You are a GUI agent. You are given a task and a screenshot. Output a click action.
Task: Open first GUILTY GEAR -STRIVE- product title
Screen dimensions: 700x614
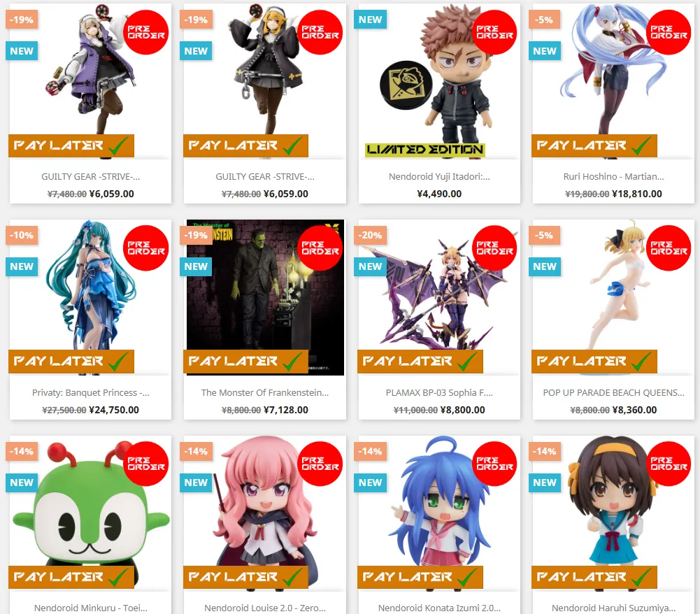pos(91,176)
